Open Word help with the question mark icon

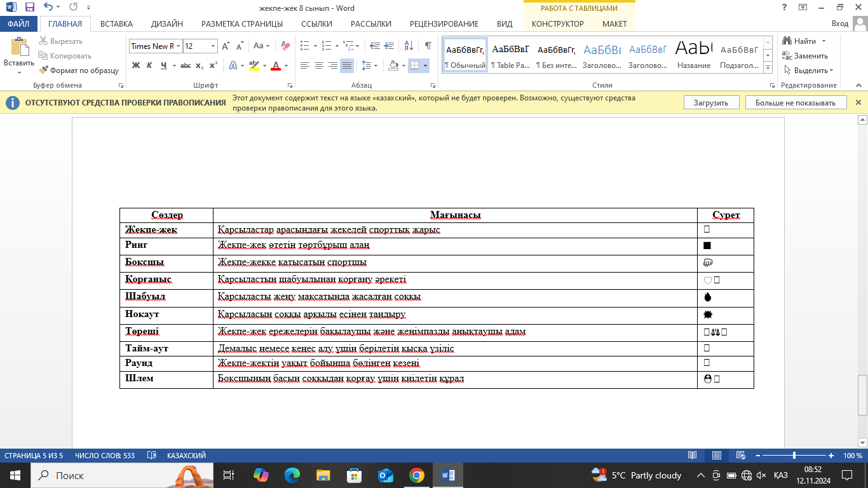click(785, 8)
